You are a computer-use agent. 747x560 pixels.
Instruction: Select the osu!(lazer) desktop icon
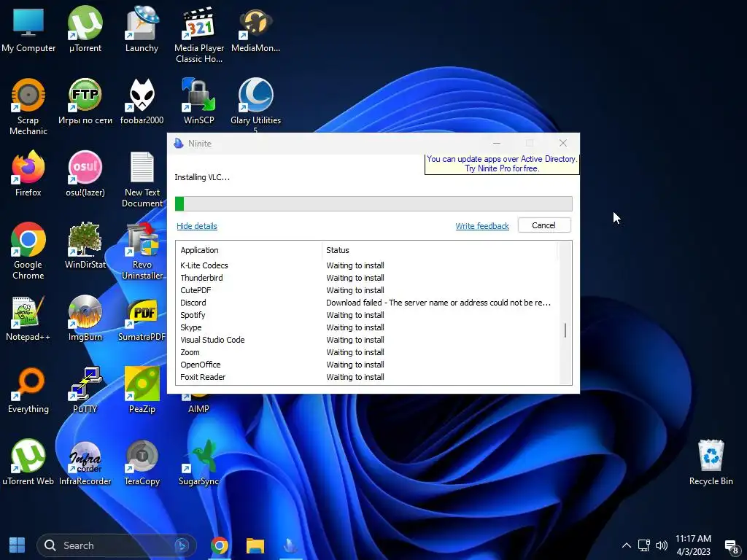pos(85,174)
